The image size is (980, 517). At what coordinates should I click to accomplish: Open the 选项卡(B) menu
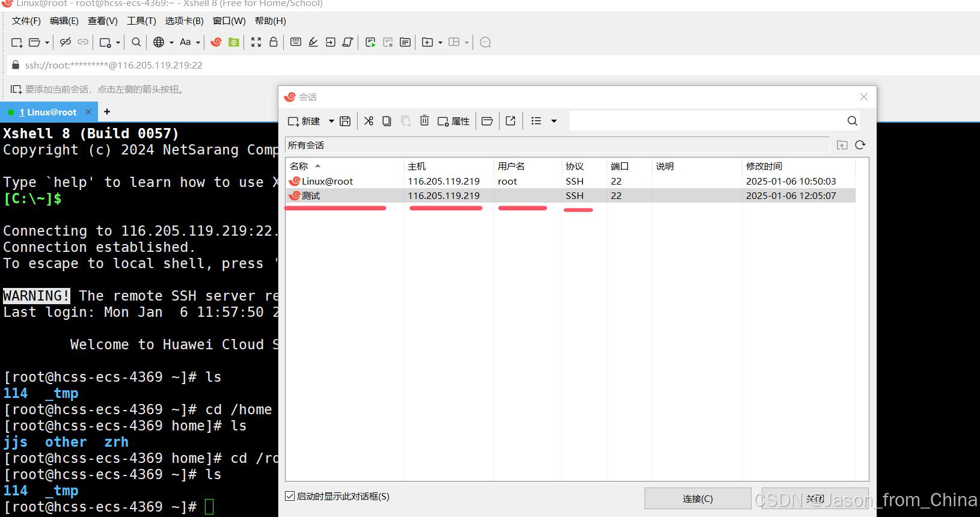(185, 21)
